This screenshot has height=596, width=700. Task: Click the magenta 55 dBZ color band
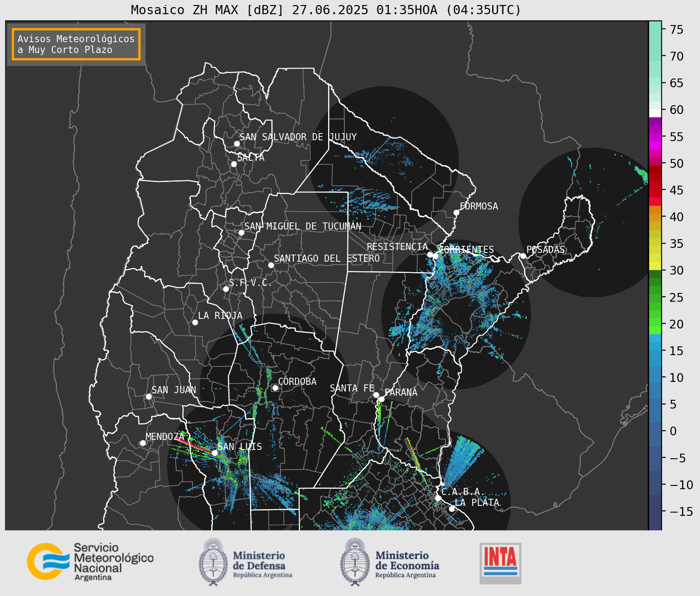click(655, 137)
